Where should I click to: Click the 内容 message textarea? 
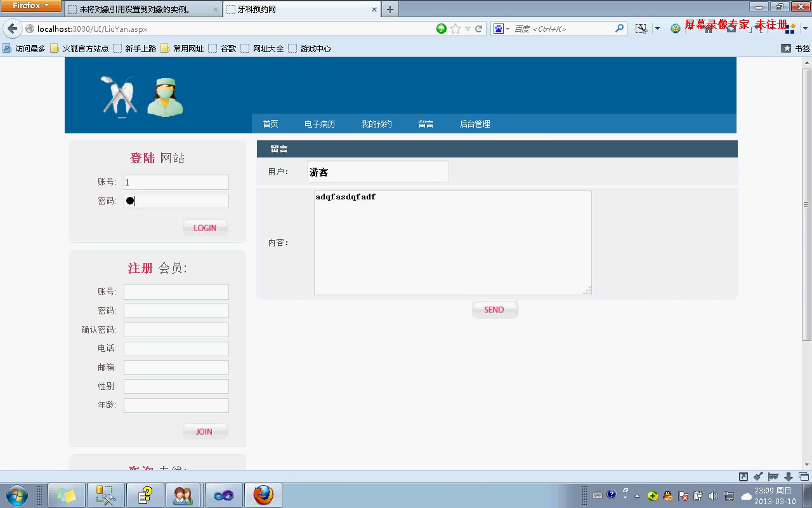pos(453,243)
